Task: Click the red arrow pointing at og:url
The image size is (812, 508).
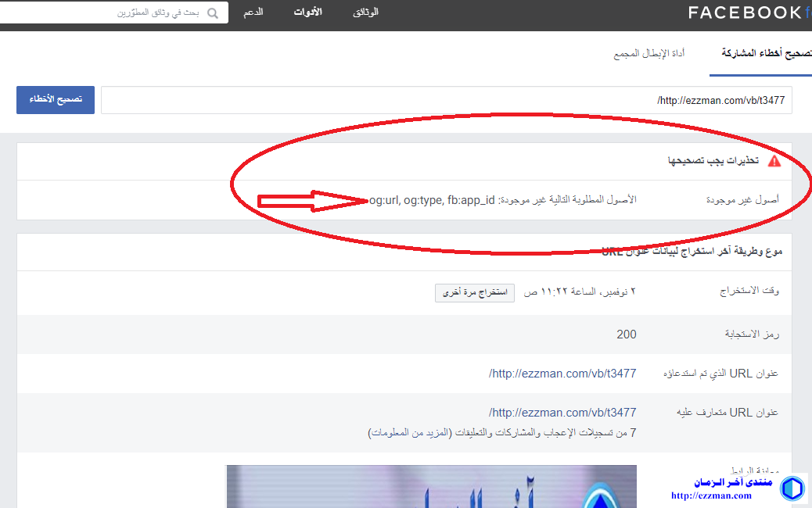Action: pyautogui.click(x=313, y=201)
